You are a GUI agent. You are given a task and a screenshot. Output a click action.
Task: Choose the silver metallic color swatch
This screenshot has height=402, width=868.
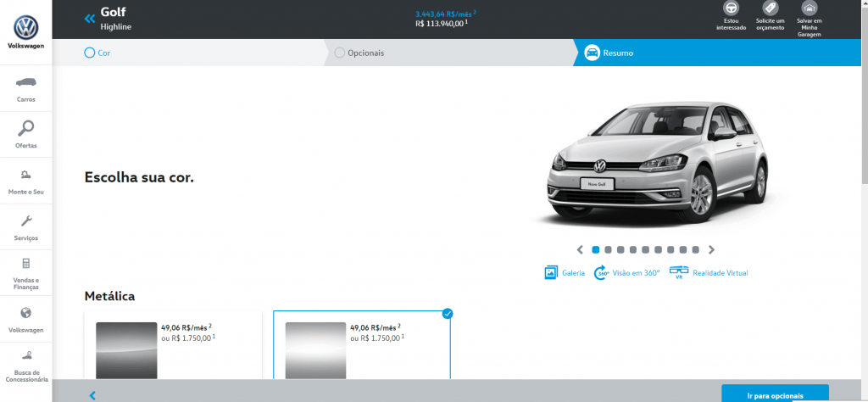[x=315, y=350]
